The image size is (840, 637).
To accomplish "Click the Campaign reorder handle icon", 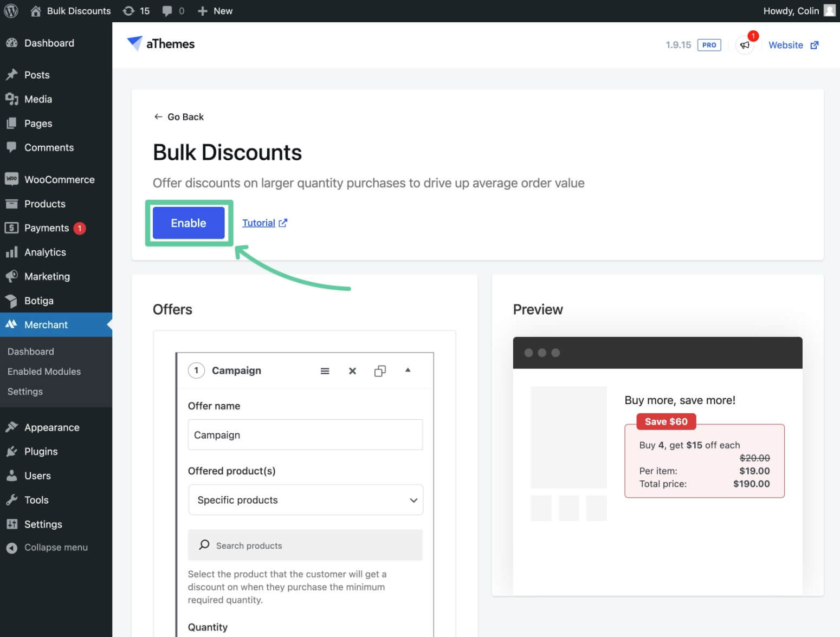I will [x=325, y=371].
